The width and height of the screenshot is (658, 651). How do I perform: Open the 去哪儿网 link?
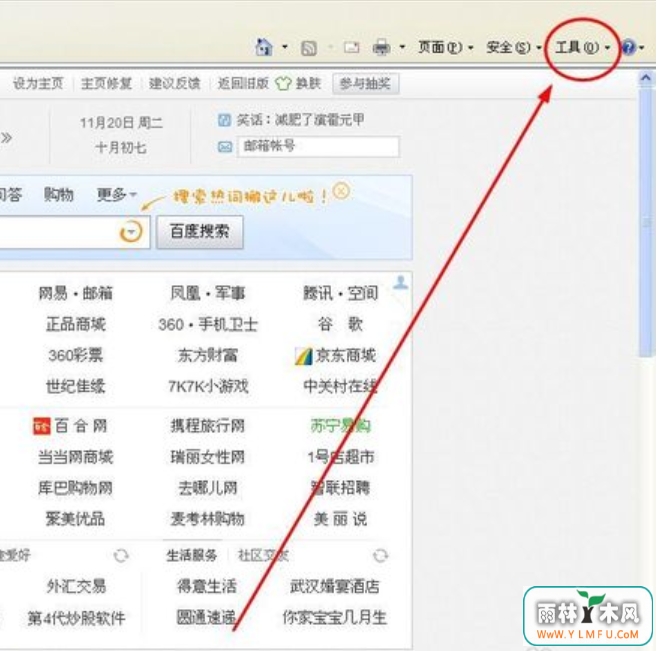pos(207,488)
